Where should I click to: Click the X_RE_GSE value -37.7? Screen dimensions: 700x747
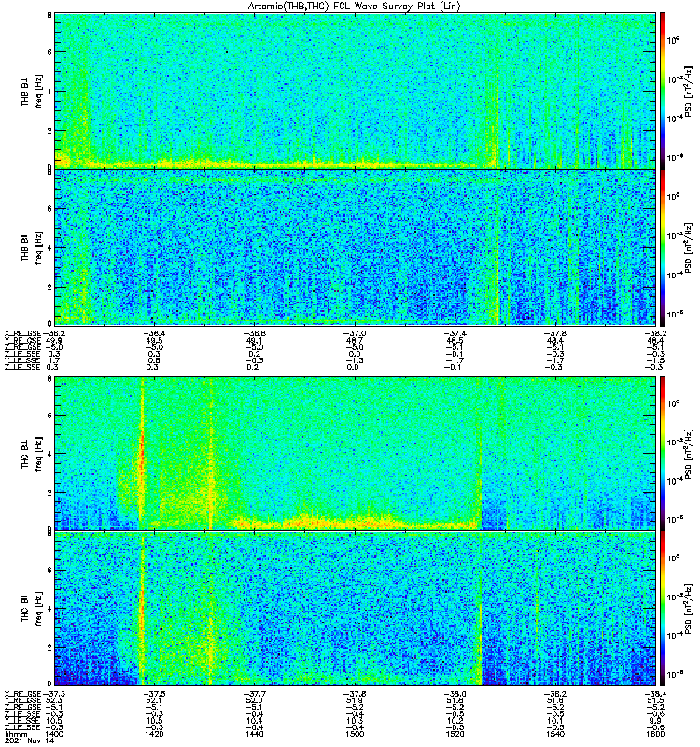[254, 694]
